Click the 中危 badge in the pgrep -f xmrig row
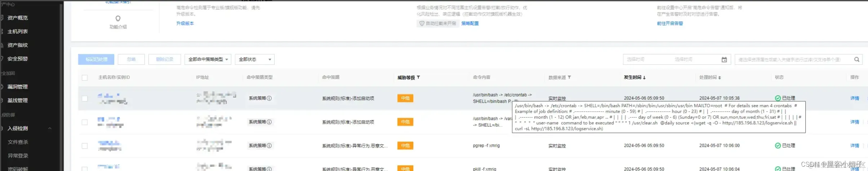 click(405, 146)
